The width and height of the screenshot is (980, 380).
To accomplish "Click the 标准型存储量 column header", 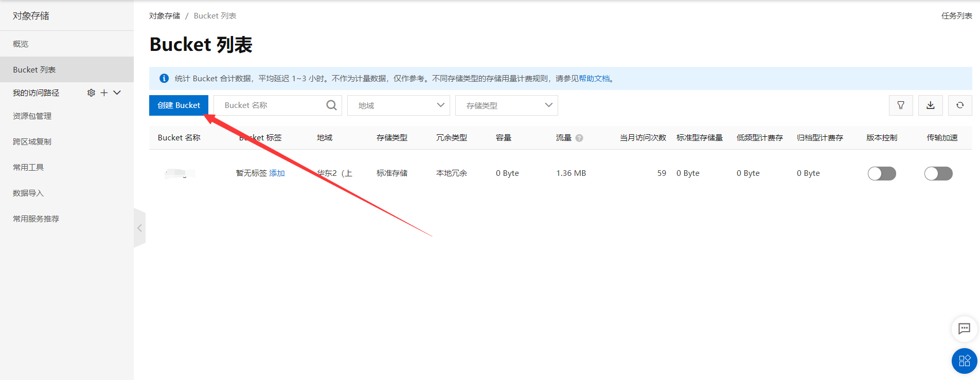I will (700, 138).
